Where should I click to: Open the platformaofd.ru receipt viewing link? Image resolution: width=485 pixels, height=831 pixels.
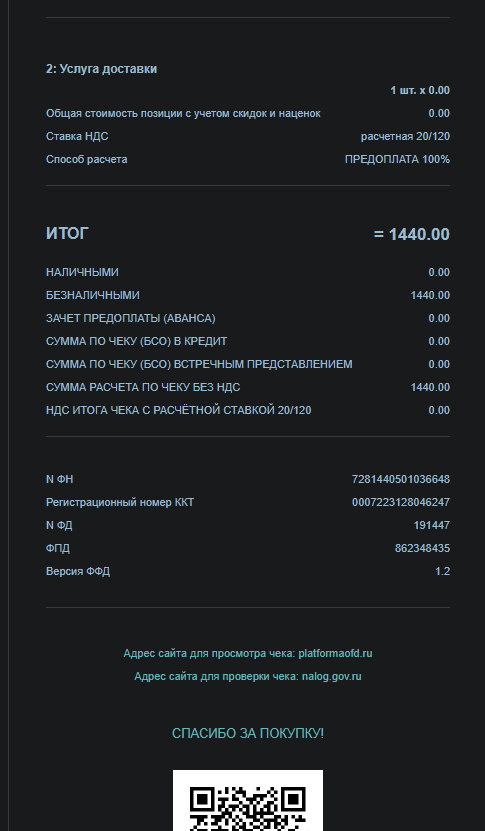point(335,653)
